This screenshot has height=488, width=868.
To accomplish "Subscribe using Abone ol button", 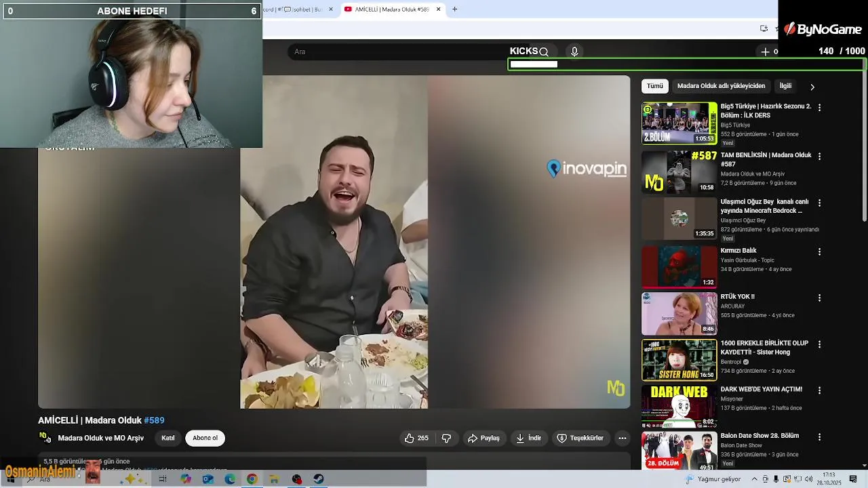I will (205, 438).
